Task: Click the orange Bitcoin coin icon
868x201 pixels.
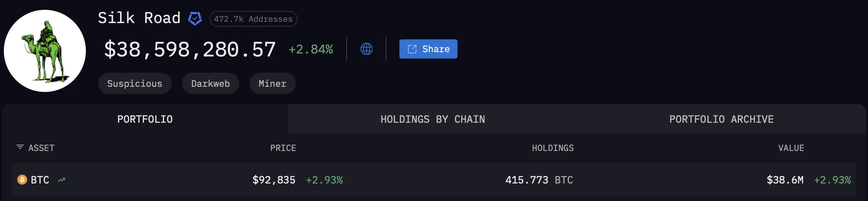Action: point(22,180)
